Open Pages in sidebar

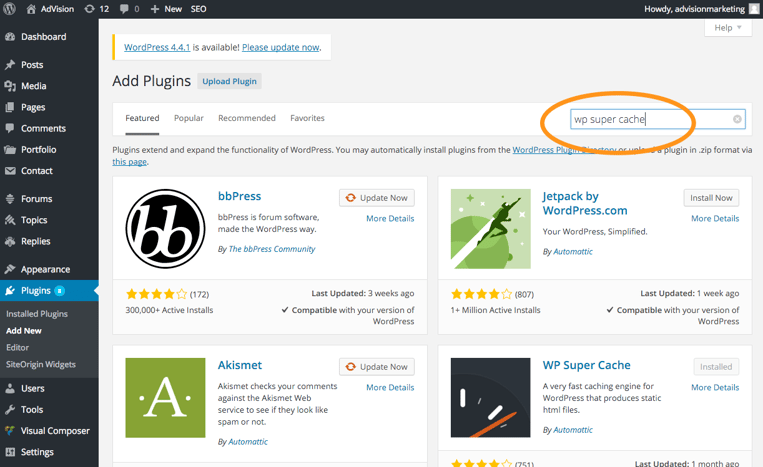coord(33,107)
